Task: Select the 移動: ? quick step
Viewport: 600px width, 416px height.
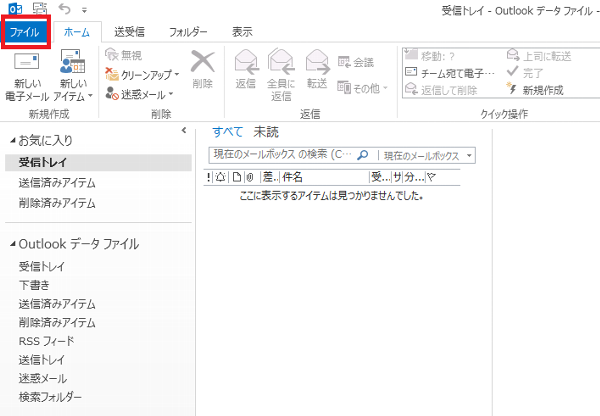Action: click(x=430, y=56)
